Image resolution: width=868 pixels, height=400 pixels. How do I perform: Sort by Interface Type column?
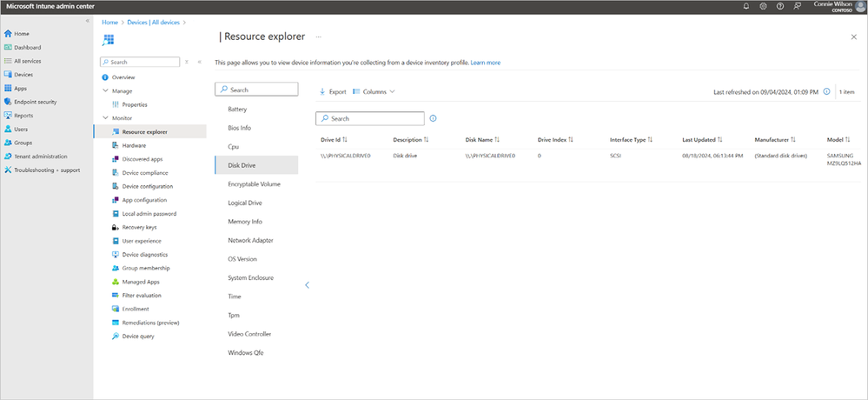(631, 140)
